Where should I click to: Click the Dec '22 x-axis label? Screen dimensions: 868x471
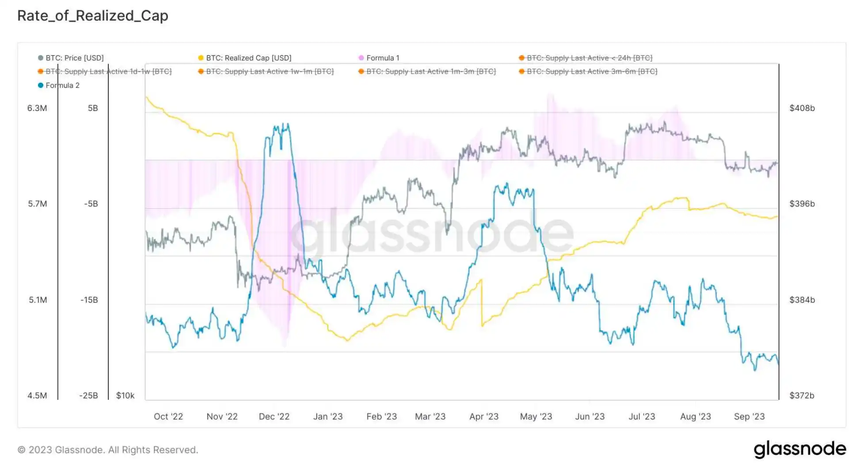pos(274,416)
